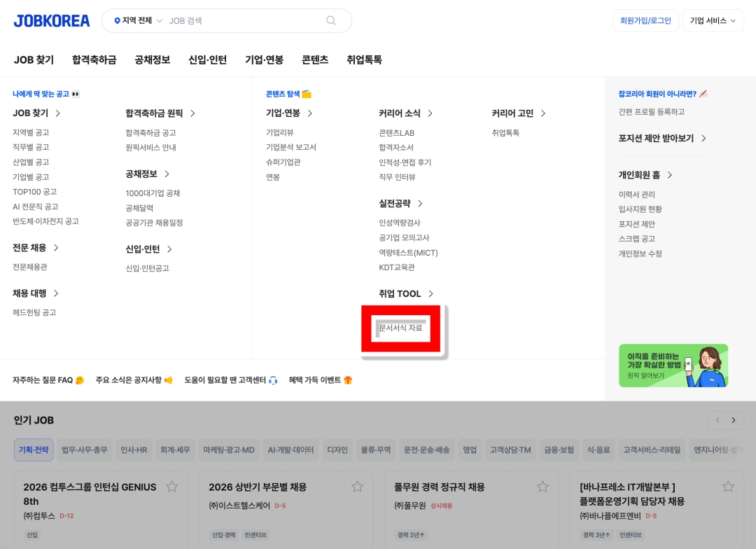The image size is (756, 549).
Task: Select the 인사·HR category tab
Action: [x=134, y=450]
